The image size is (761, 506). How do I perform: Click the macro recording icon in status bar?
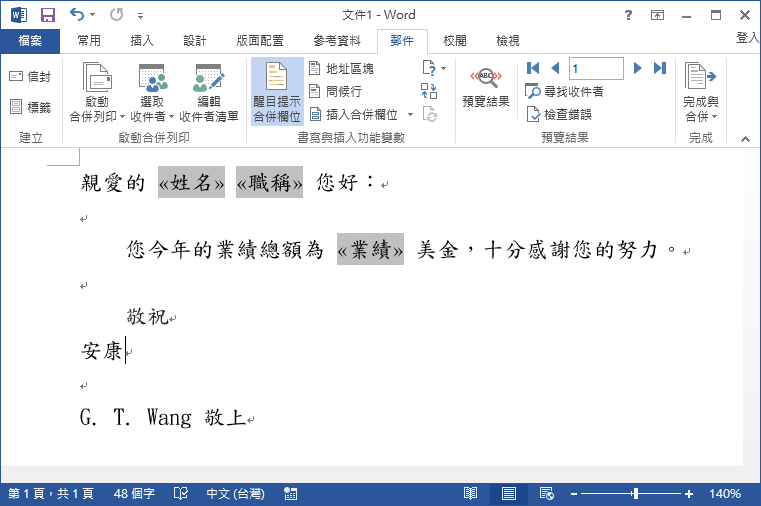(290, 494)
